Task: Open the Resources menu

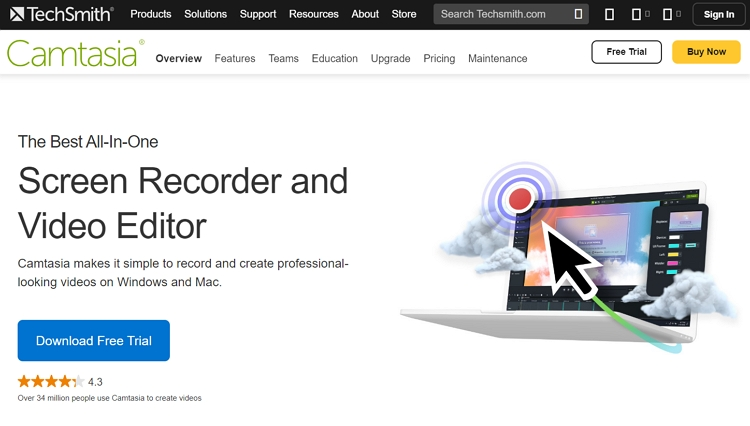Action: pyautogui.click(x=314, y=14)
